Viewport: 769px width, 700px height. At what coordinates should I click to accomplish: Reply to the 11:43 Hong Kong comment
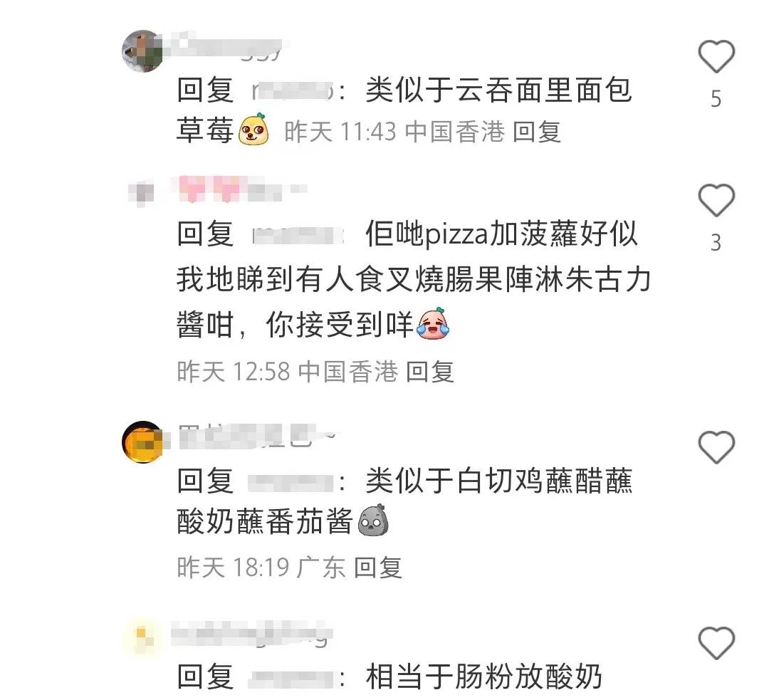pyautogui.click(x=537, y=132)
